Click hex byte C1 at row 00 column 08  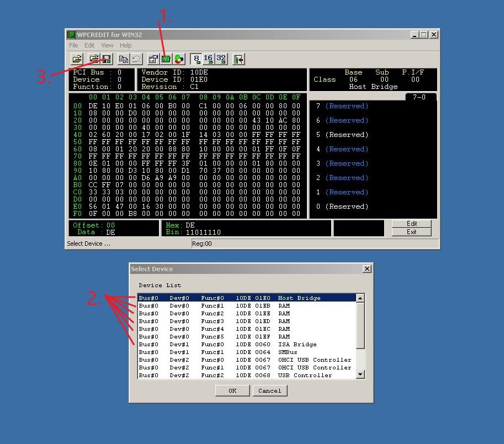(x=203, y=106)
